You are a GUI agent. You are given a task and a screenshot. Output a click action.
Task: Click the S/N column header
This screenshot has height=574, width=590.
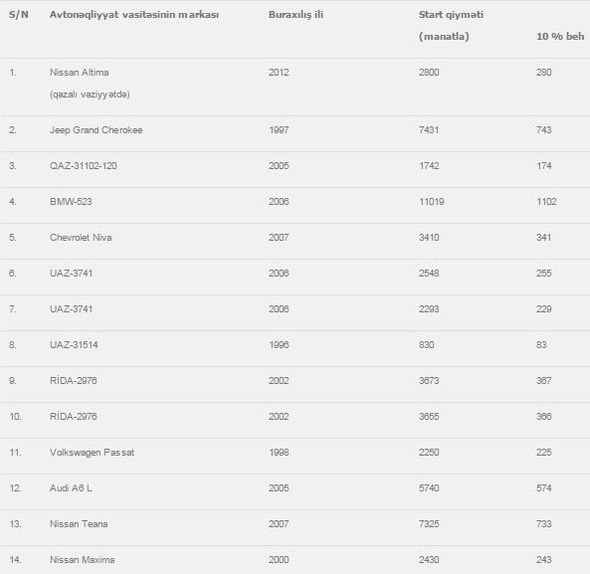19,15
